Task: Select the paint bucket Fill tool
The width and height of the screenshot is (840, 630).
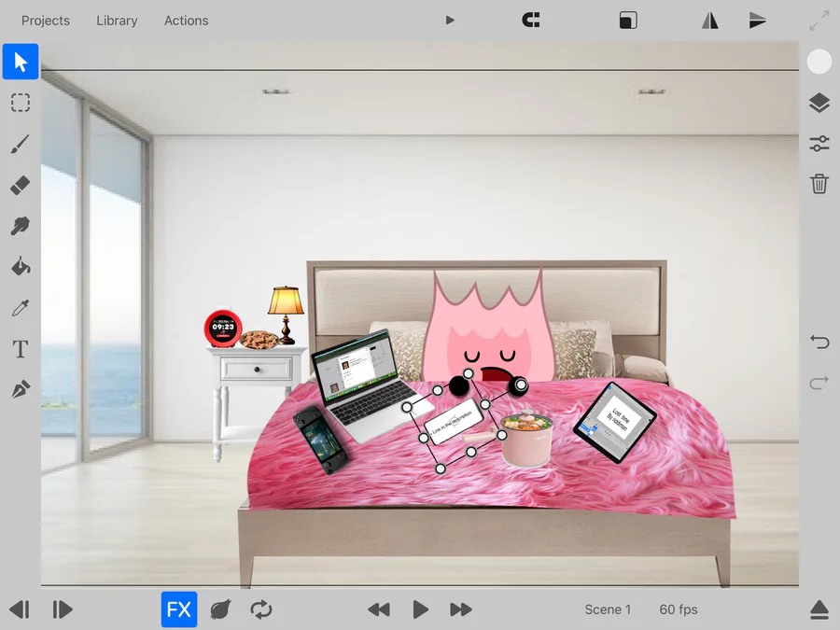Action: [x=21, y=266]
